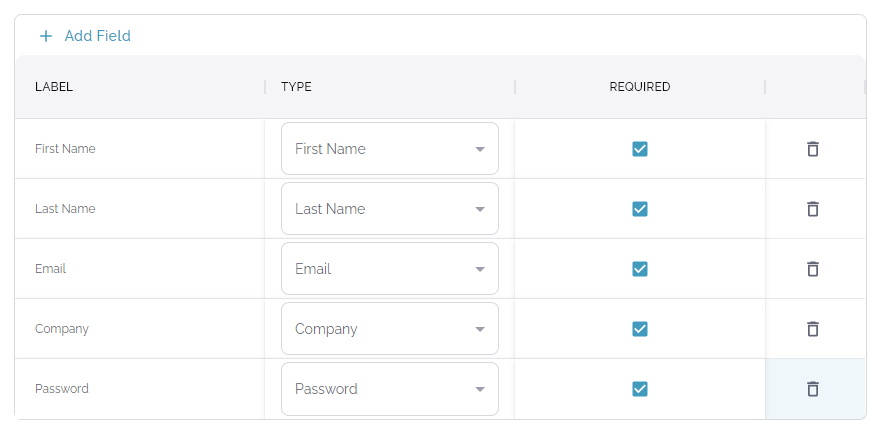Open the Company type dropdown

click(390, 329)
